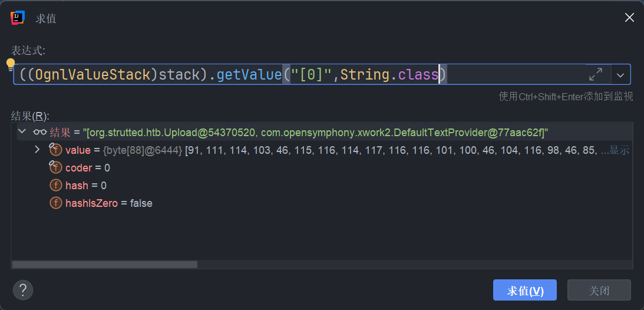
Task: Click the 结果(R) label
Action: click(30, 117)
